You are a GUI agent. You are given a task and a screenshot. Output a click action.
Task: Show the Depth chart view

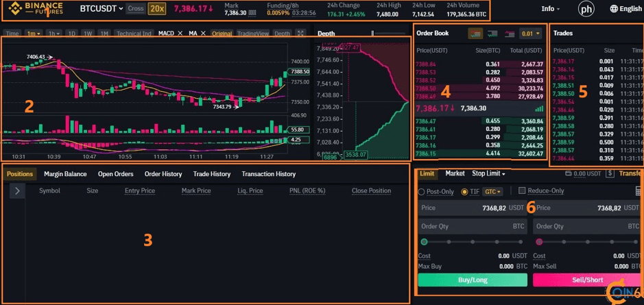tap(282, 34)
